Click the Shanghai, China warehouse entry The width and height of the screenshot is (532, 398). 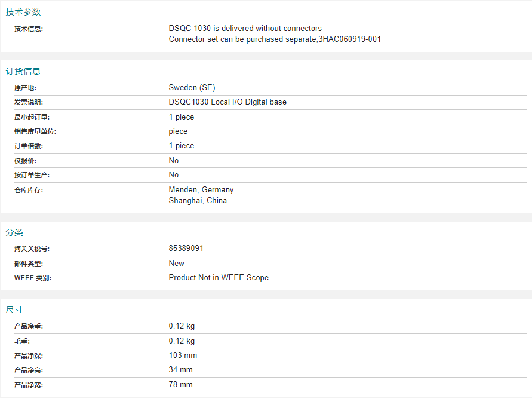(x=198, y=201)
